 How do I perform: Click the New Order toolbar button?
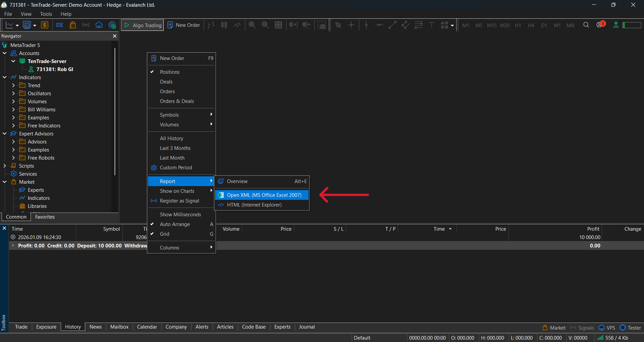(x=184, y=25)
